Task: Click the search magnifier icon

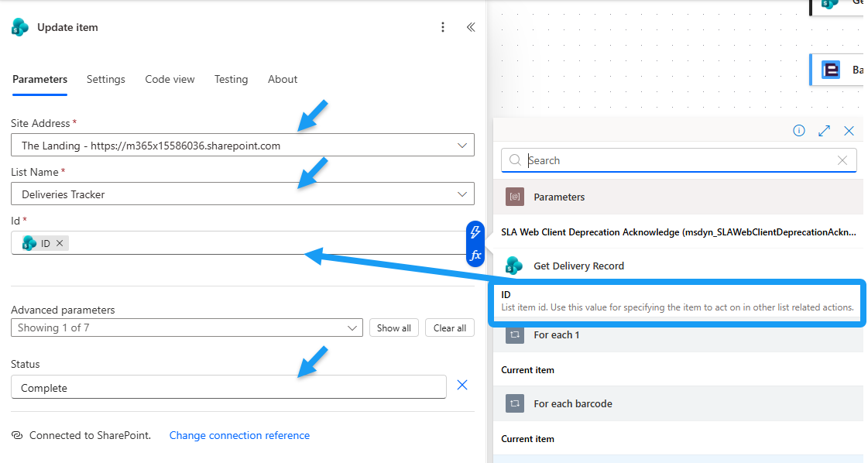Action: coord(515,160)
